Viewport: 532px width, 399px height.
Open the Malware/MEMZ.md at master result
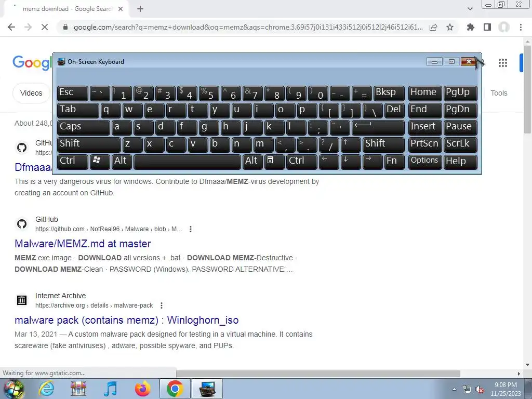point(83,244)
